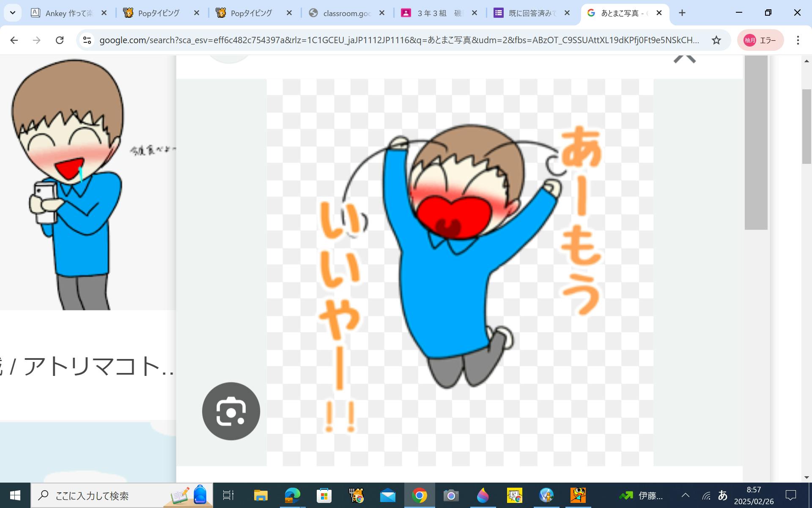The image size is (812, 508).
Task: Go back to previous page
Action: tap(14, 40)
